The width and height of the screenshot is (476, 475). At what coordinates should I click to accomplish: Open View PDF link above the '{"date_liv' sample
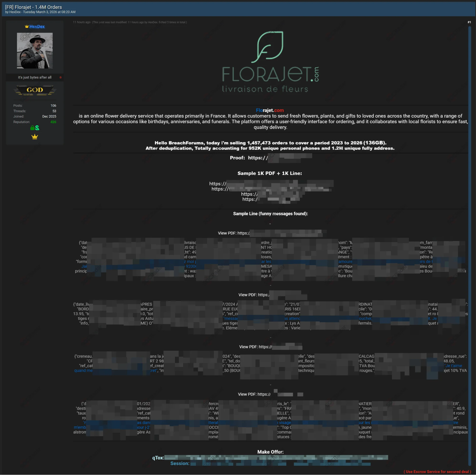click(x=272, y=295)
